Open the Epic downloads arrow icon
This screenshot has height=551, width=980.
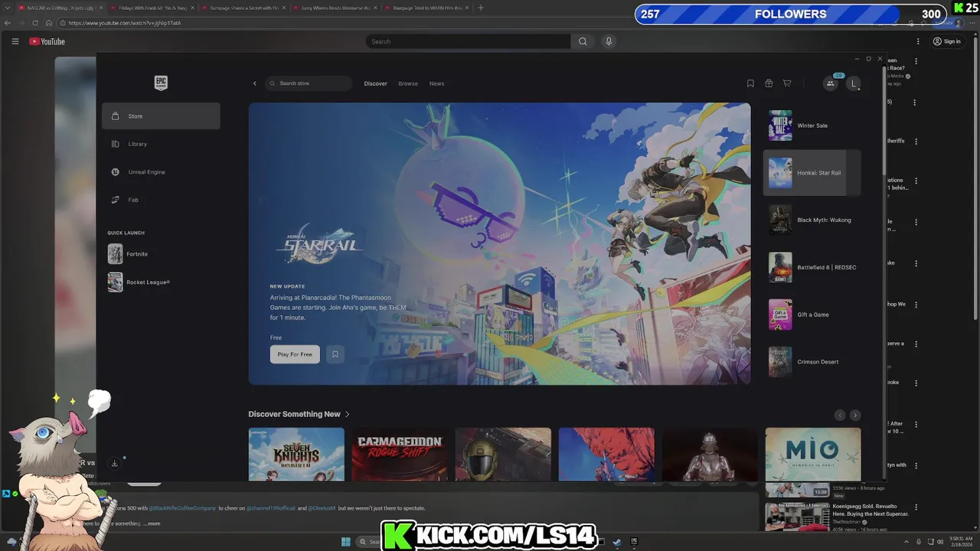(x=115, y=463)
